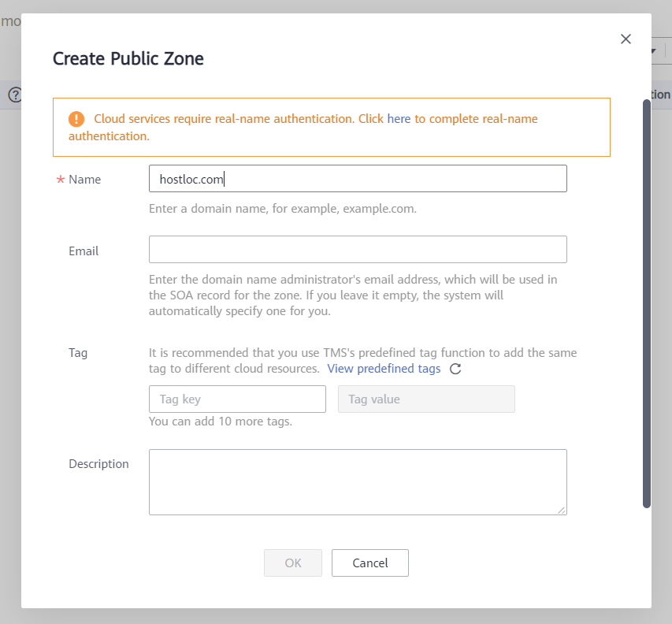The width and height of the screenshot is (672, 624).
Task: Click the help question mark icon behind the dialog
Action: click(x=14, y=95)
